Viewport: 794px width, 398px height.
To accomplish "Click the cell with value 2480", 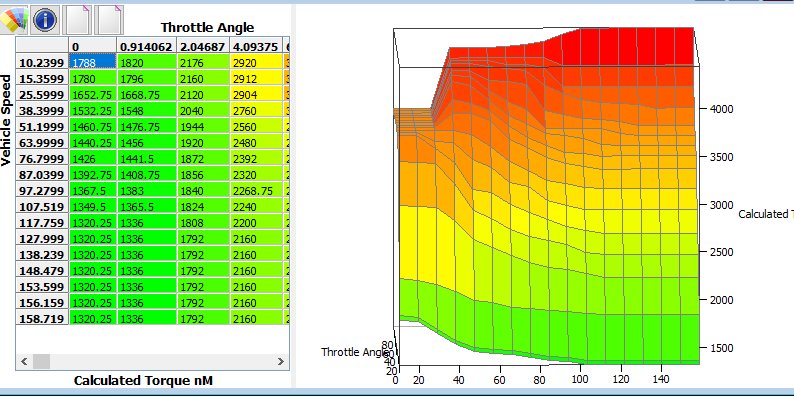I will pos(256,143).
